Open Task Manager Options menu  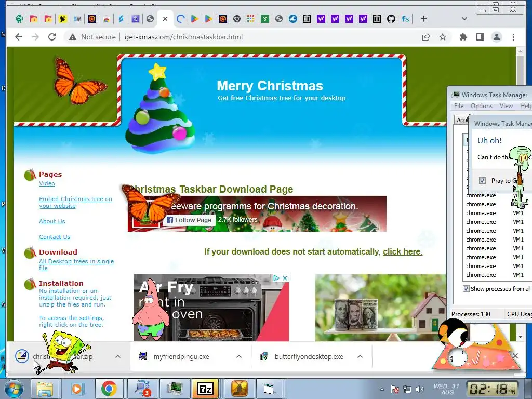pos(482,106)
